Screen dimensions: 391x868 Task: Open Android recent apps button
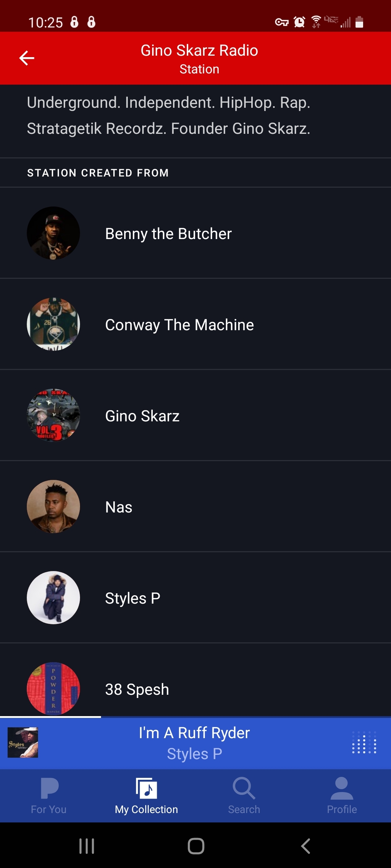87,846
